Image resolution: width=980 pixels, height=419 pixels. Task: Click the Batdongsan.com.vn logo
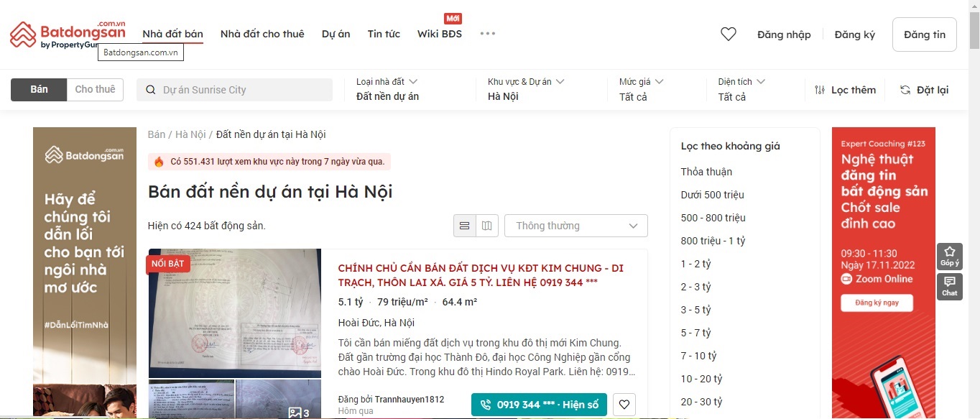(68, 34)
